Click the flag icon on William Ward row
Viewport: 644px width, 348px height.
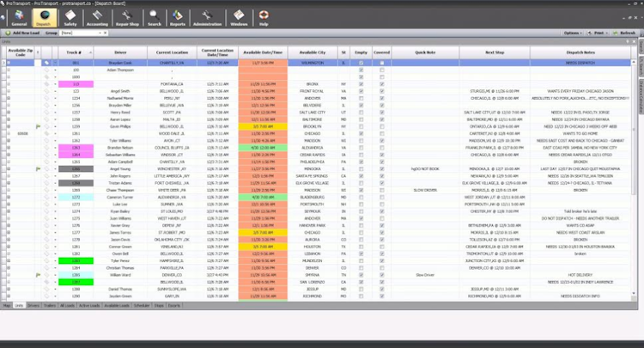38,275
